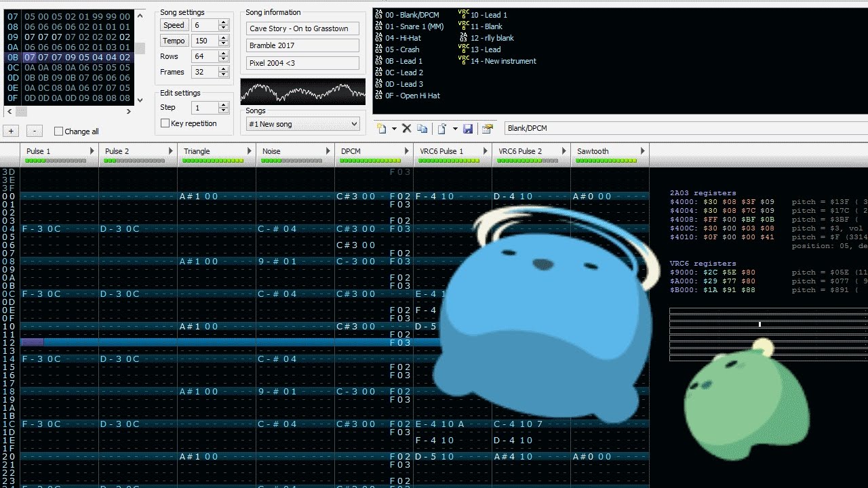Open the arrow beside the Load instrument icon
Viewport: 868px width, 488px height.
pyautogui.click(x=454, y=128)
